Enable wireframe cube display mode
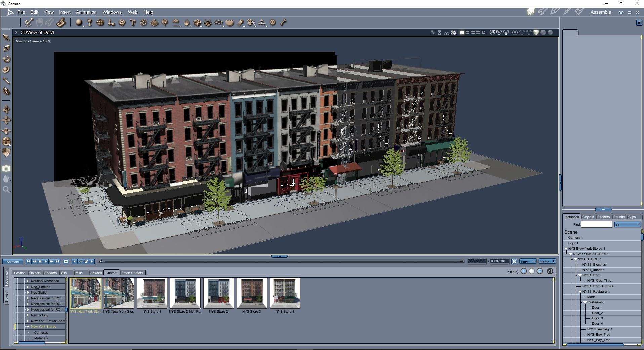The width and height of the screenshot is (644, 350). point(529,33)
